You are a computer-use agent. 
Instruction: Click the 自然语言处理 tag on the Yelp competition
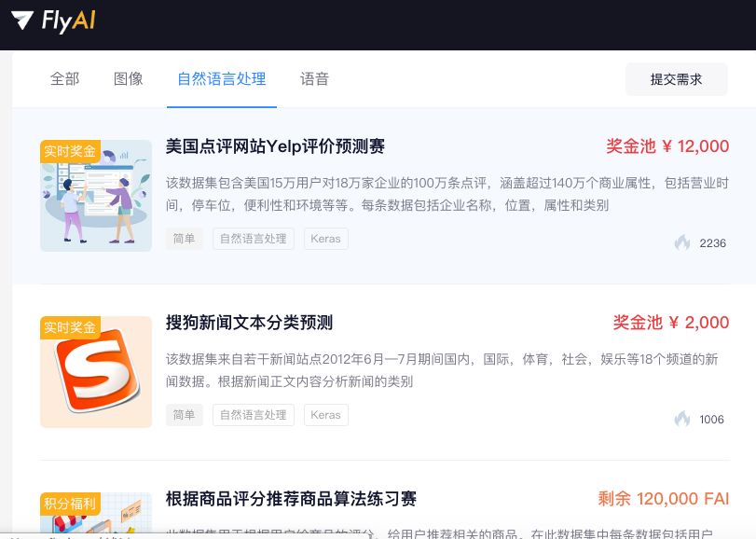tap(254, 239)
